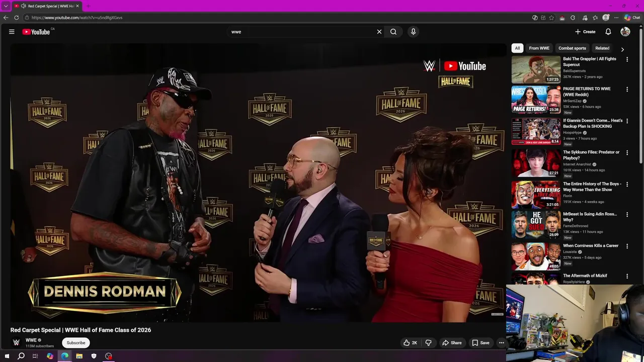Open the options menu for When Corniness Kills a Career
This screenshot has width=644, height=362.
click(627, 246)
